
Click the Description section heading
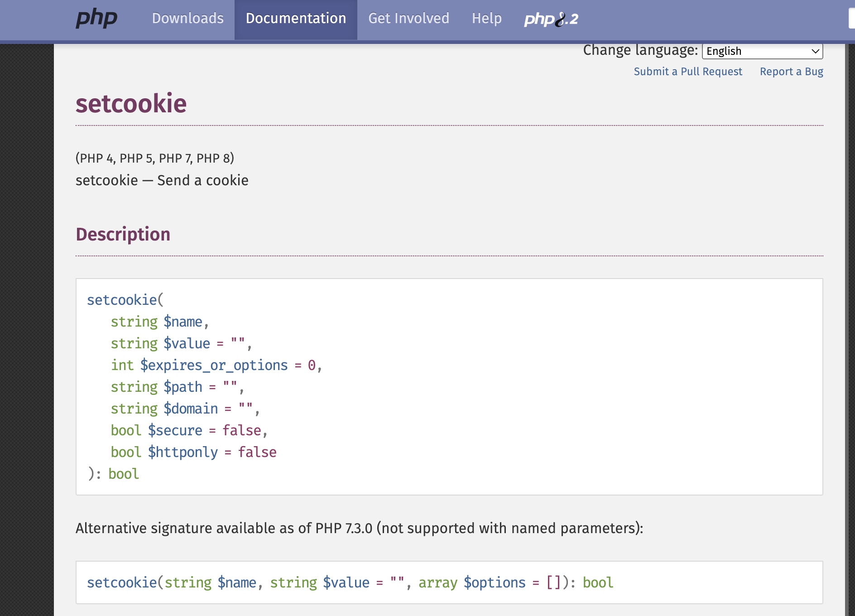click(123, 234)
